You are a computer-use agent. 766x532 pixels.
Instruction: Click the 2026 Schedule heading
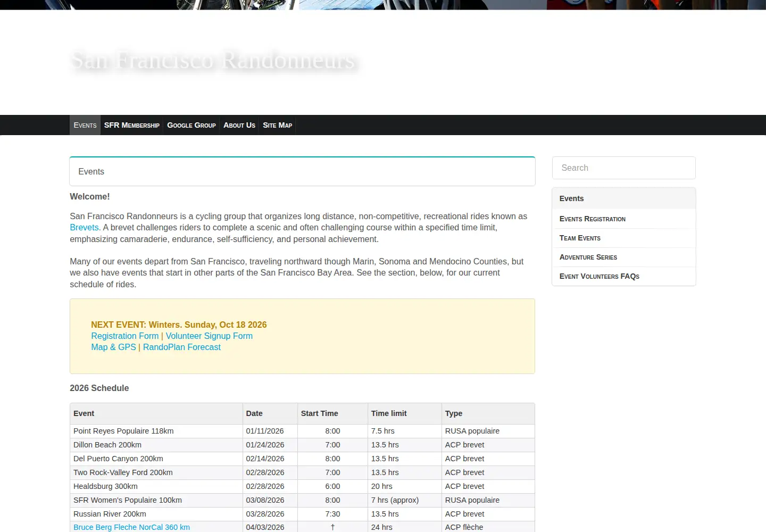(x=99, y=388)
